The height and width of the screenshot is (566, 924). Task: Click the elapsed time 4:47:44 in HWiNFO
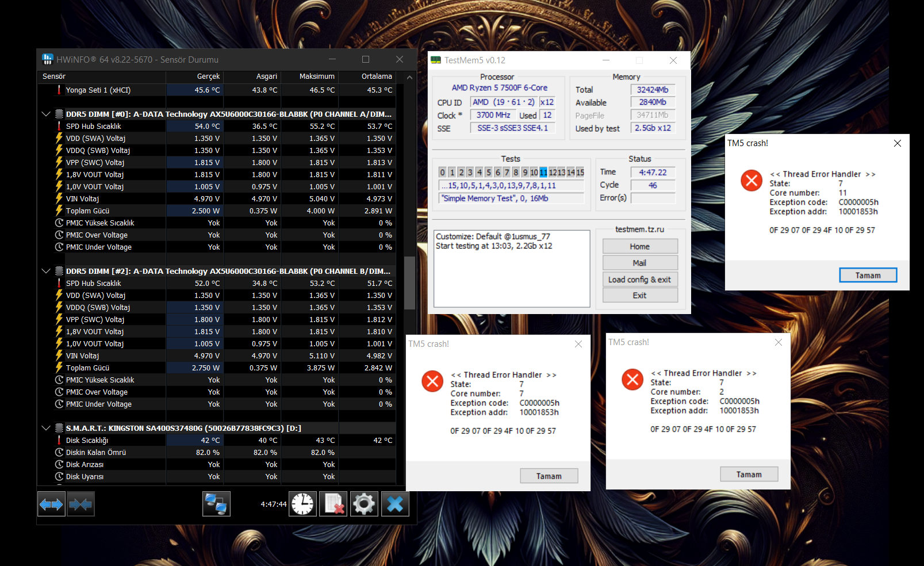[274, 504]
